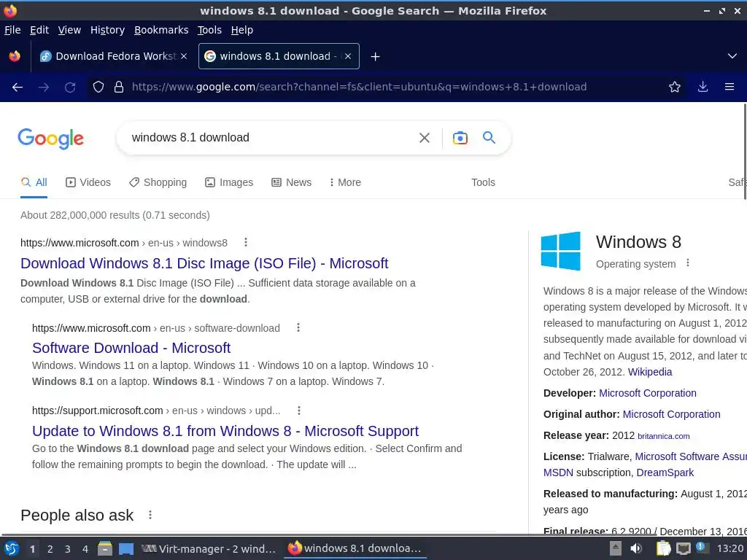Open the volume control tray icon
747x560 pixels.
tap(636, 548)
